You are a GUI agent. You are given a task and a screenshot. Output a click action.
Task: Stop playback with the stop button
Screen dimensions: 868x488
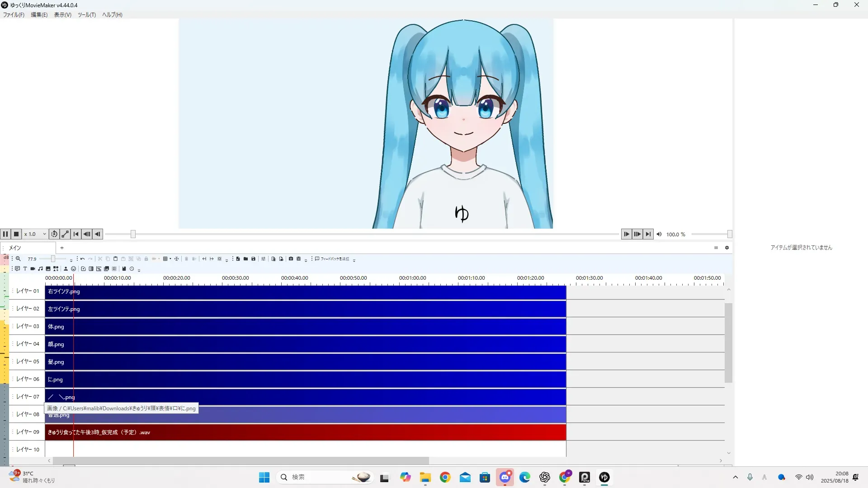pyautogui.click(x=16, y=234)
